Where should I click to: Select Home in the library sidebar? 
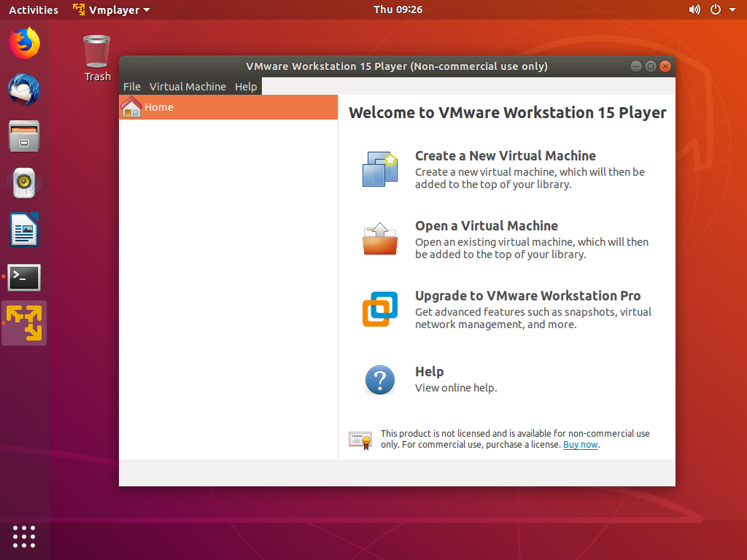point(159,107)
